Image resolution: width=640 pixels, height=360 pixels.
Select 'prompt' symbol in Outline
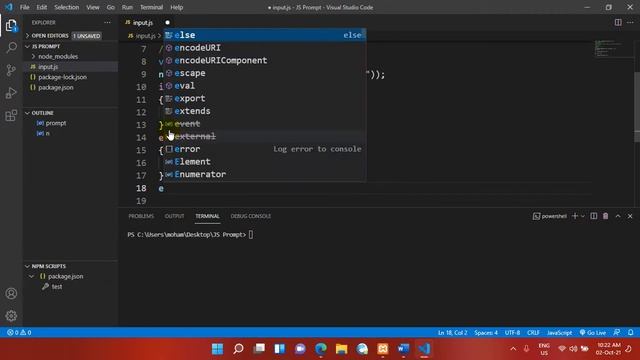point(56,123)
